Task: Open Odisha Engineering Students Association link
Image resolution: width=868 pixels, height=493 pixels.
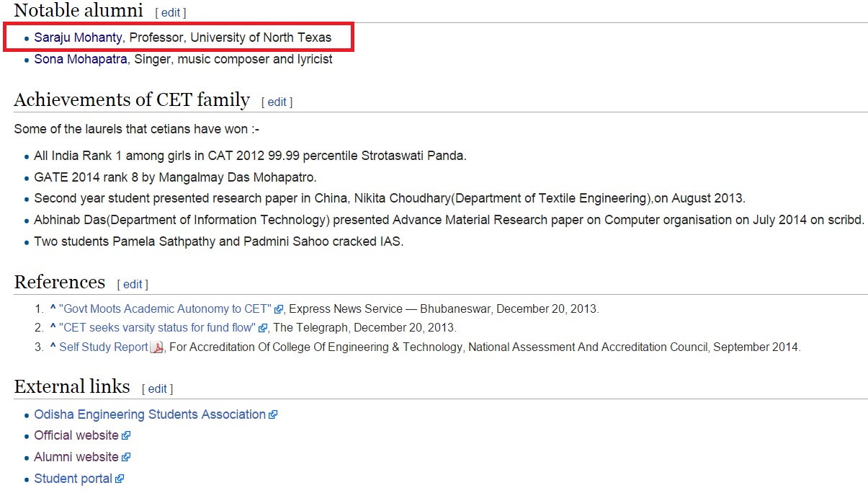Action: [x=150, y=414]
